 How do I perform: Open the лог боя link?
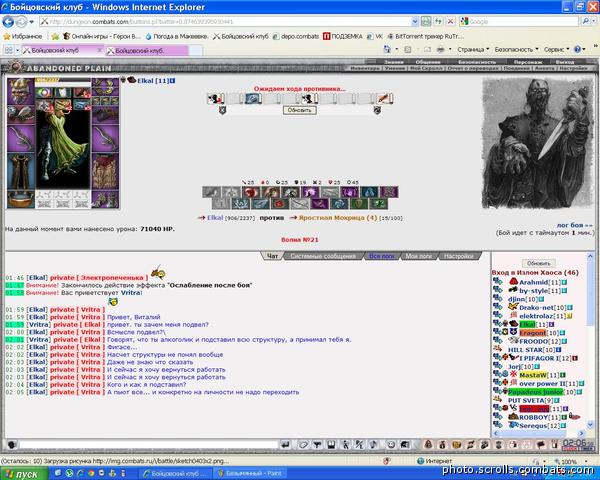click(x=575, y=225)
